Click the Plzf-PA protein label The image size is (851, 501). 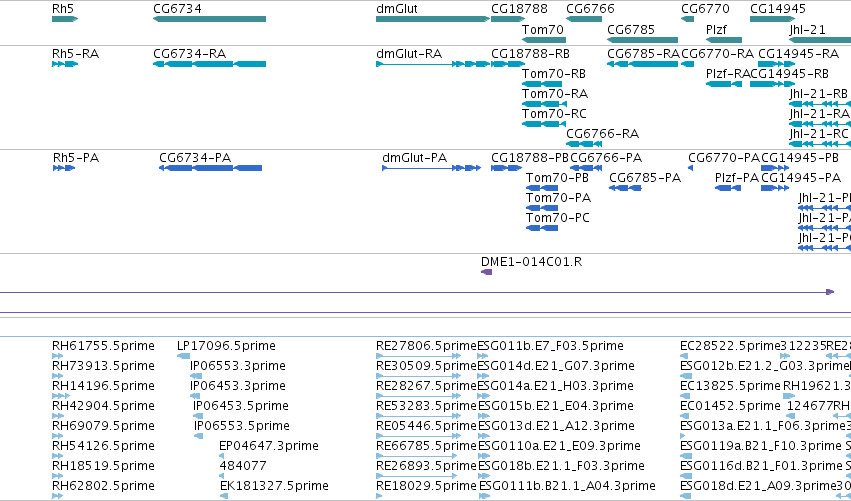click(x=737, y=178)
